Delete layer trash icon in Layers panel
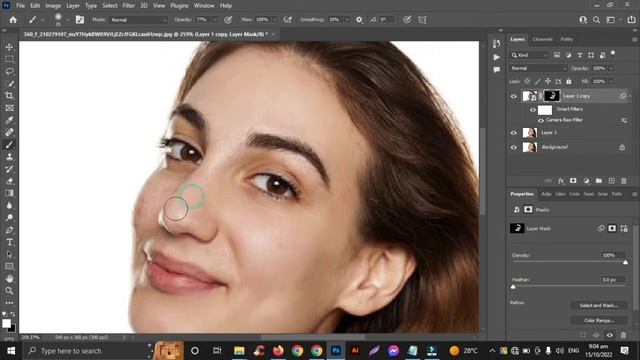640x360 pixels. (624, 181)
